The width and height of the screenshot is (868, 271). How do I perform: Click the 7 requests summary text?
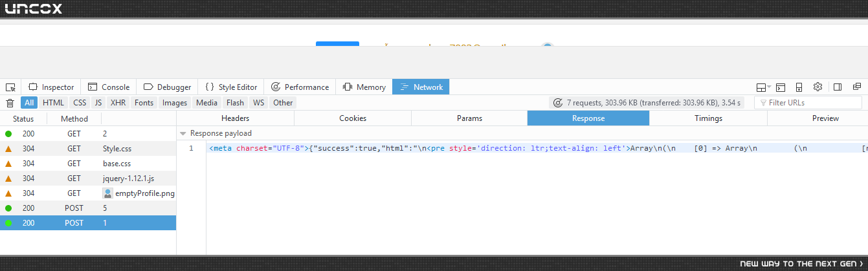click(x=654, y=103)
